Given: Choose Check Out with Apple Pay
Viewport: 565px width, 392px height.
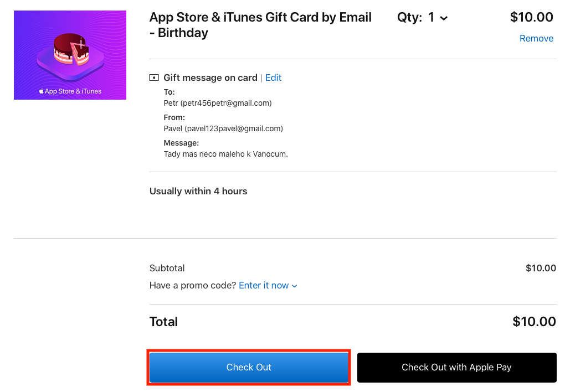Looking at the screenshot, I should click(456, 367).
